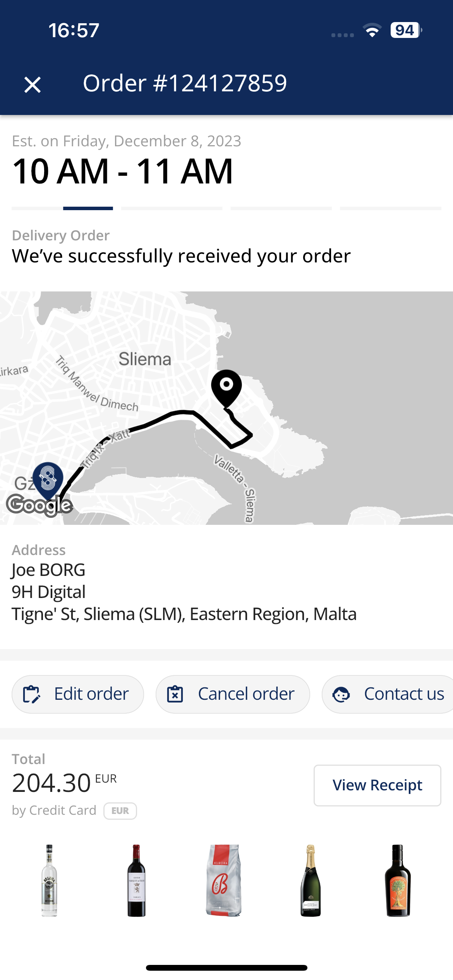453x980 pixels.
Task: Tap the order progress bar
Action: tap(226, 209)
